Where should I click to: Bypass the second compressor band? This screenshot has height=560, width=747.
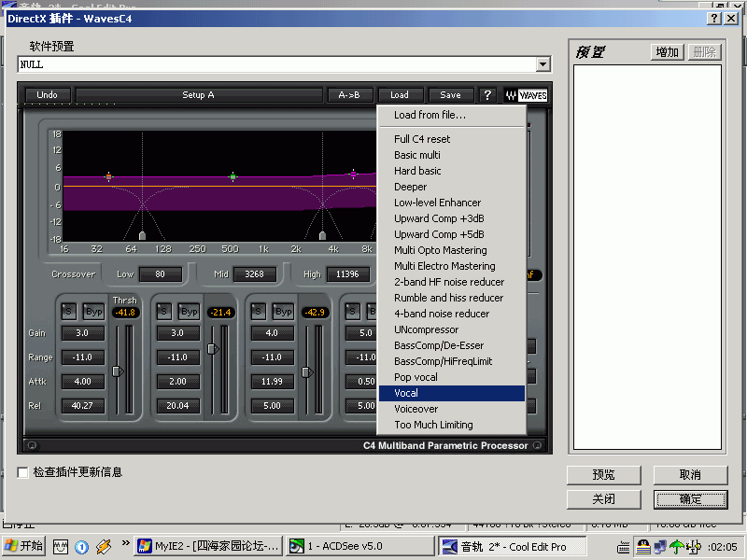[x=189, y=311]
